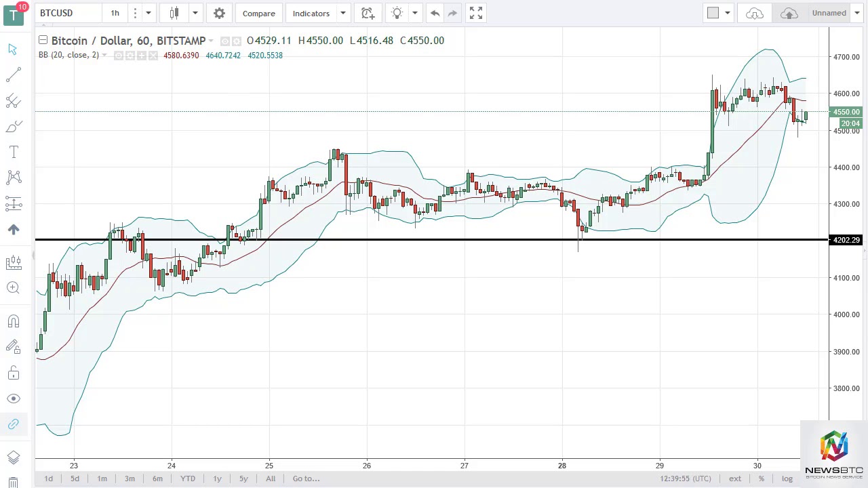Undo the last action
Viewport: 868px width, 488px height.
point(435,13)
